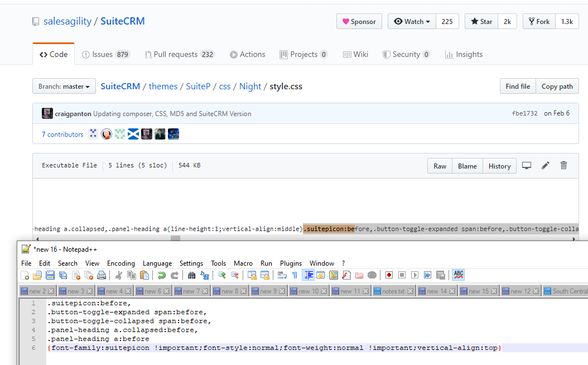Toggle show all characters pilcrow icon

point(295,275)
